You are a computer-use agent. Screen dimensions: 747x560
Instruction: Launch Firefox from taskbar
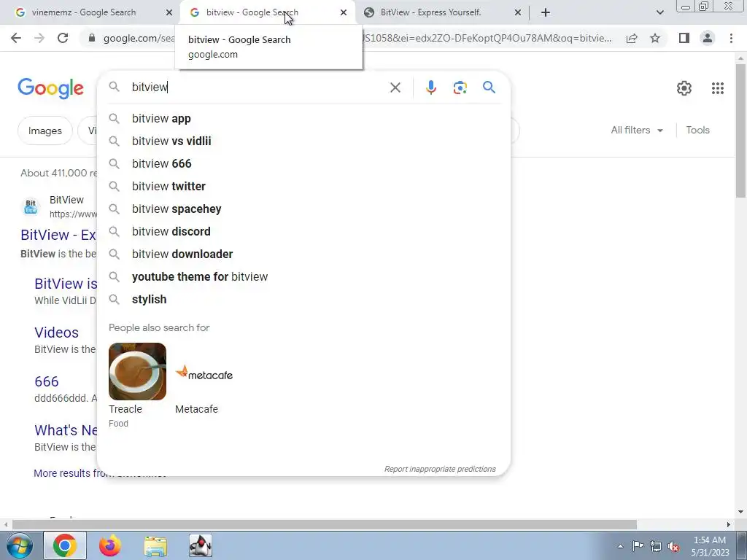(109, 545)
